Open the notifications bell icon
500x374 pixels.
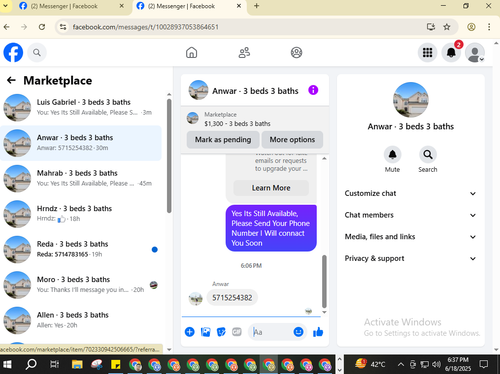pyautogui.click(x=451, y=52)
